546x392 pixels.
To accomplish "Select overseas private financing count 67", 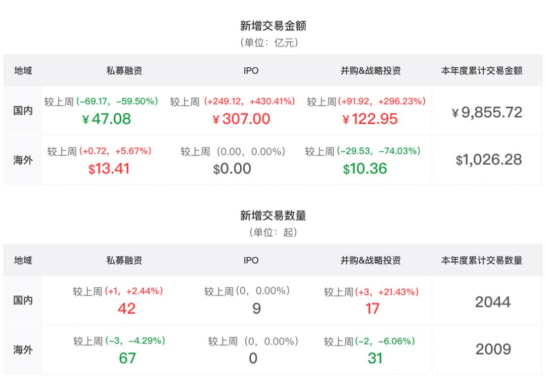I will 127,358.
